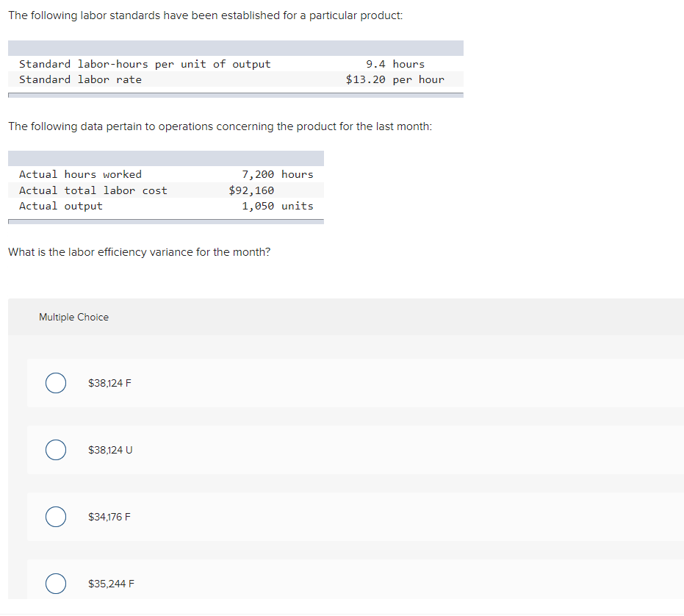
Task: Click the Standard labor rate label
Action: pyautogui.click(x=80, y=79)
